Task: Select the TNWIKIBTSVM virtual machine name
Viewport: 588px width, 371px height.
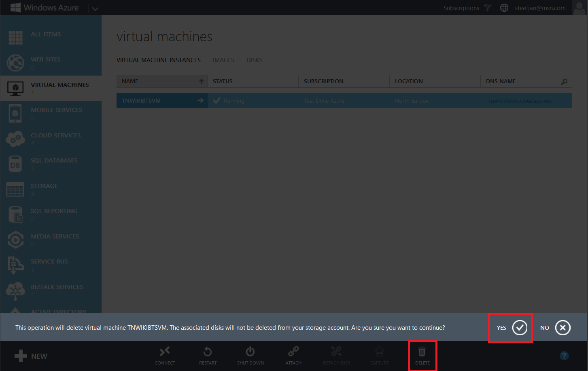Action: (x=141, y=101)
